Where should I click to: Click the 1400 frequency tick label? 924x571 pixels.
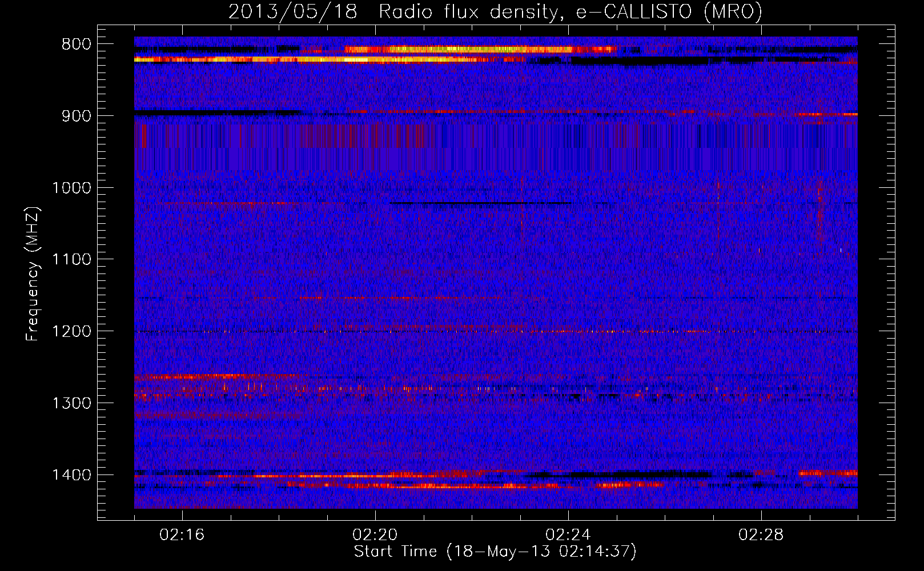pyautogui.click(x=71, y=475)
